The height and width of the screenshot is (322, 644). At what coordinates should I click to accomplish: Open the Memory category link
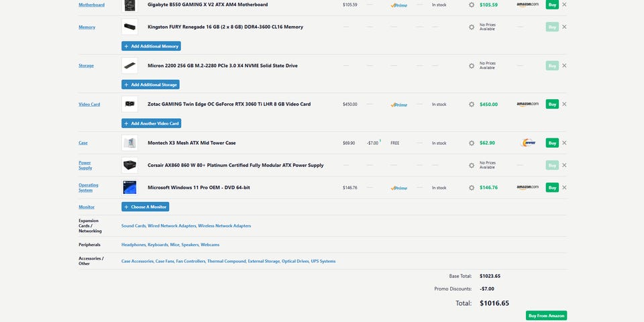click(x=87, y=27)
